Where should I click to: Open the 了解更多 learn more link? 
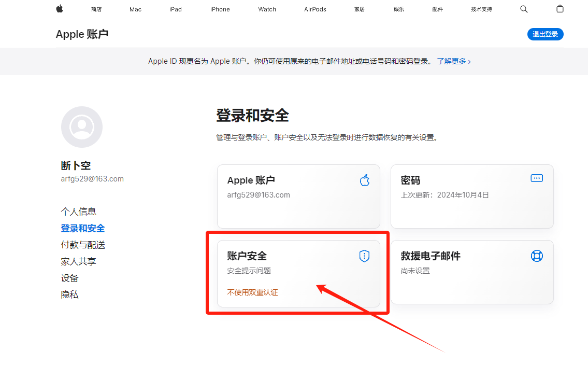point(453,61)
